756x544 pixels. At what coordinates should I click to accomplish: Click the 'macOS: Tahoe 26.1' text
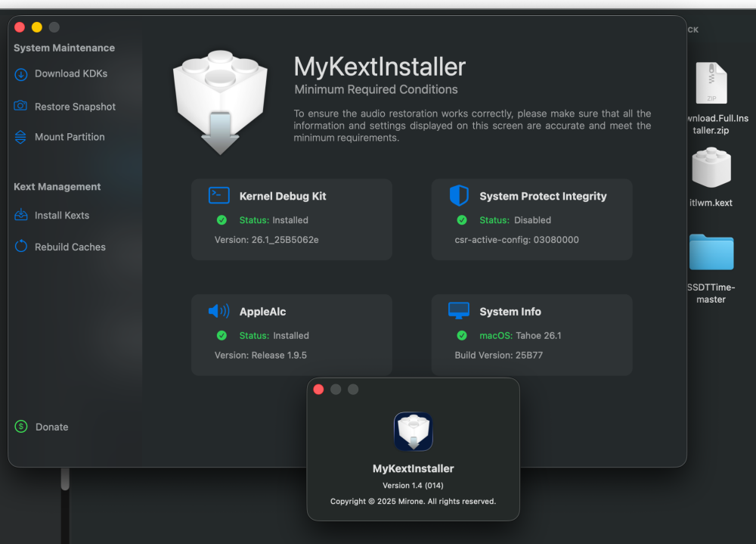tap(521, 335)
